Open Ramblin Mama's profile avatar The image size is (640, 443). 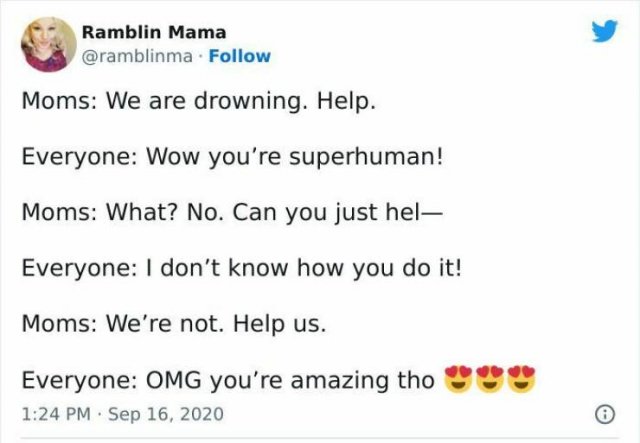(49, 45)
